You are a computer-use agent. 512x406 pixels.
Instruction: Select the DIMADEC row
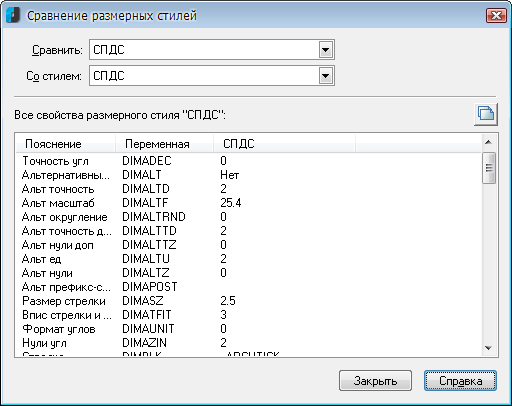click(x=248, y=161)
